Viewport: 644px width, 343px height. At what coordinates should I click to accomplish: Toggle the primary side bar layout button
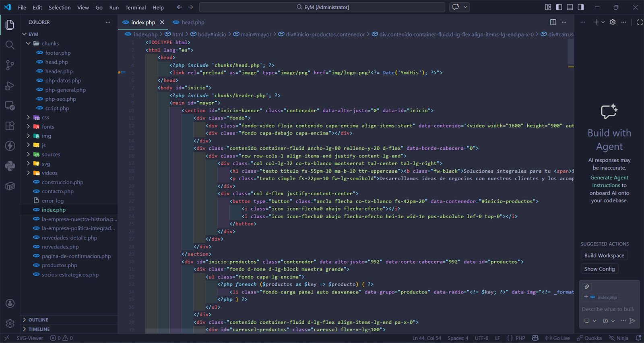[559, 7]
